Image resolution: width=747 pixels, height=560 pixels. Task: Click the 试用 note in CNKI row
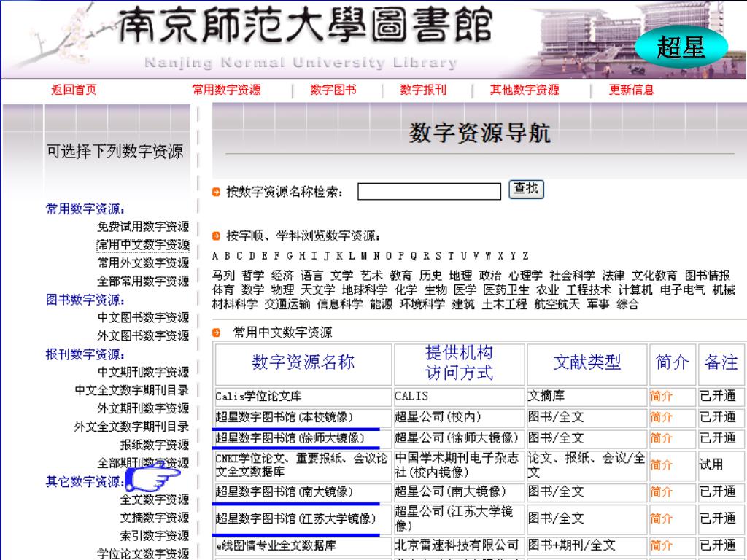pos(711,464)
